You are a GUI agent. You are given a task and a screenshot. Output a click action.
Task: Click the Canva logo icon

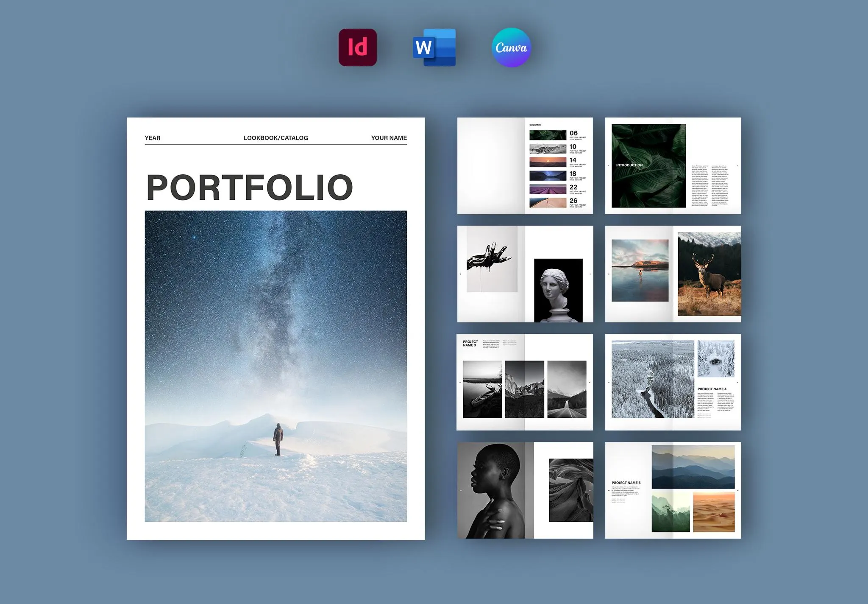click(511, 48)
